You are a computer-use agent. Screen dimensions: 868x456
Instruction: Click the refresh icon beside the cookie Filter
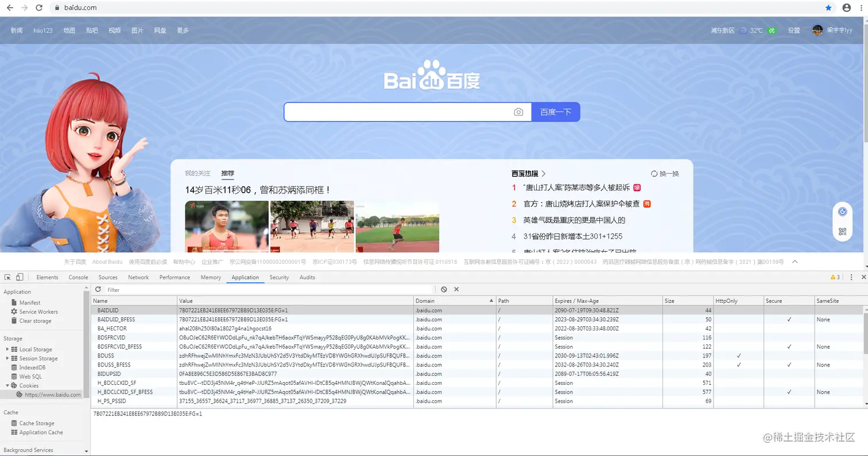[x=98, y=289]
